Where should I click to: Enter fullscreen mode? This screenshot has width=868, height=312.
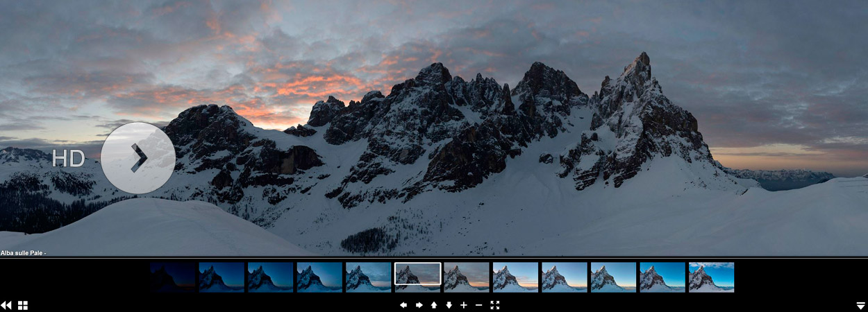pos(495,305)
